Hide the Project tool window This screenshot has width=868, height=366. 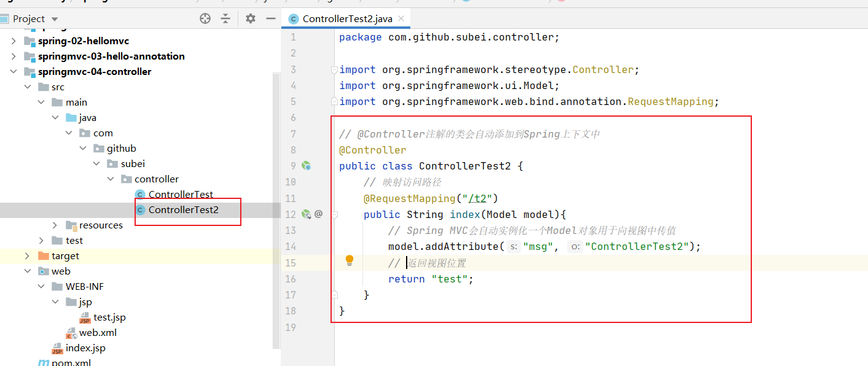point(270,18)
